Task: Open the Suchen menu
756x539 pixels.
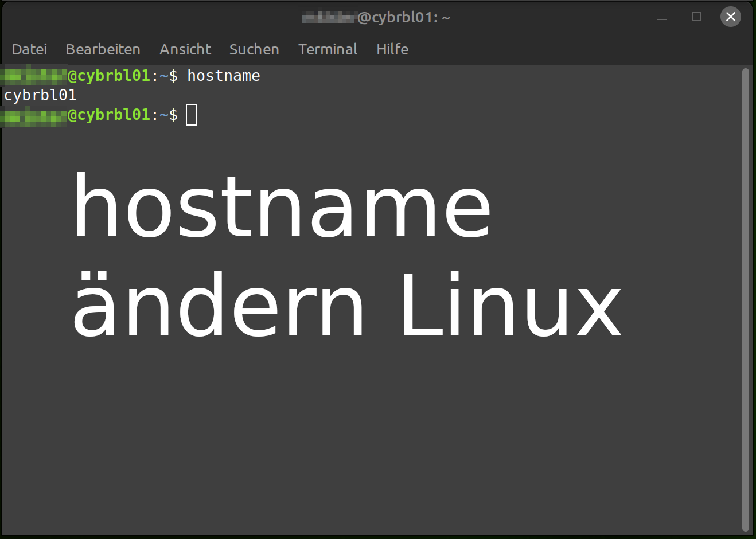Action: pos(254,49)
